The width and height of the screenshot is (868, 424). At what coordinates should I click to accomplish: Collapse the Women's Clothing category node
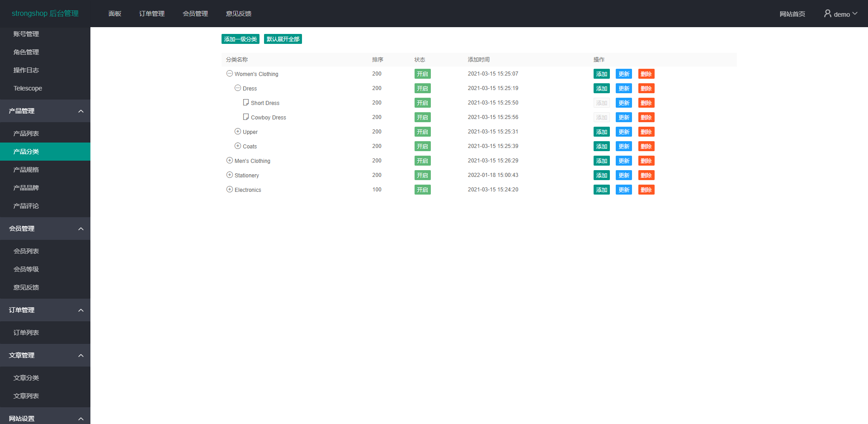coord(230,73)
